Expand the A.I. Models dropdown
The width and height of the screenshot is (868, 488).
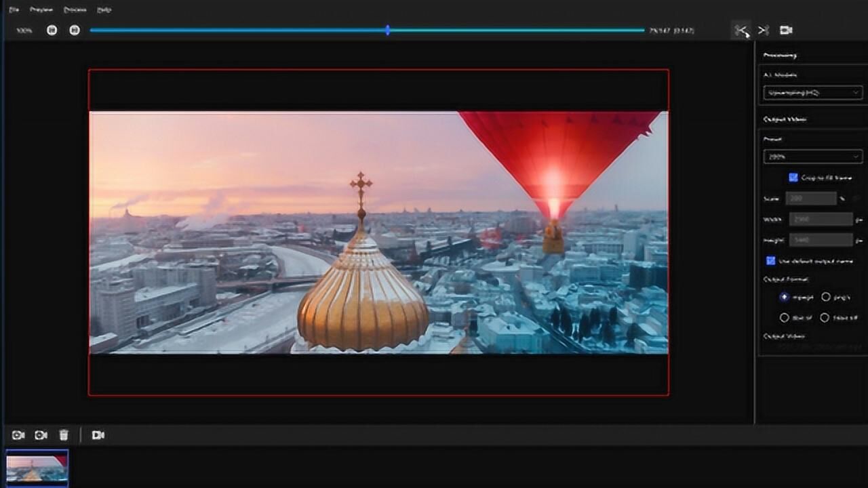click(813, 92)
